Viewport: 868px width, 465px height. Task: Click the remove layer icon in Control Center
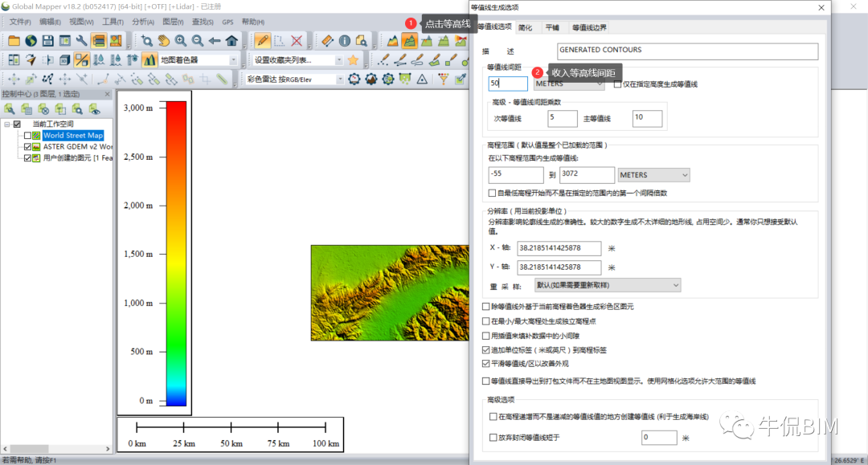pos(43,109)
